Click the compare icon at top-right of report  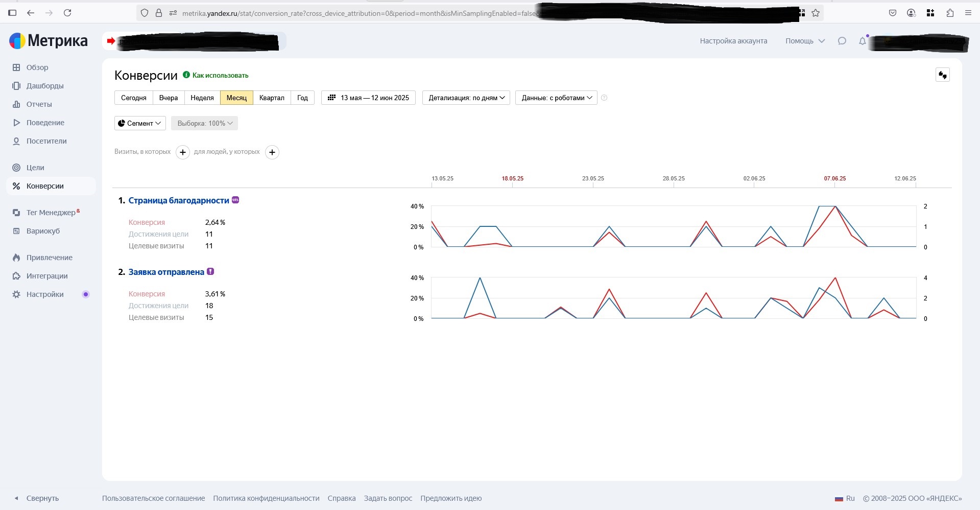[942, 75]
